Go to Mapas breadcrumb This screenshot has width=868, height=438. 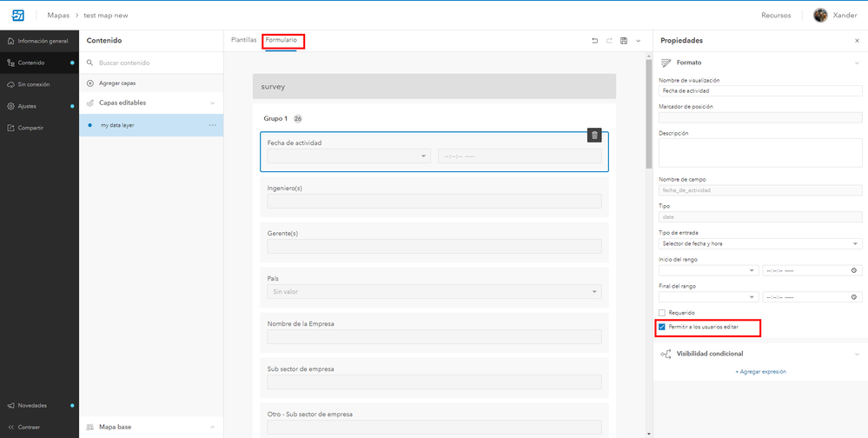(x=59, y=16)
